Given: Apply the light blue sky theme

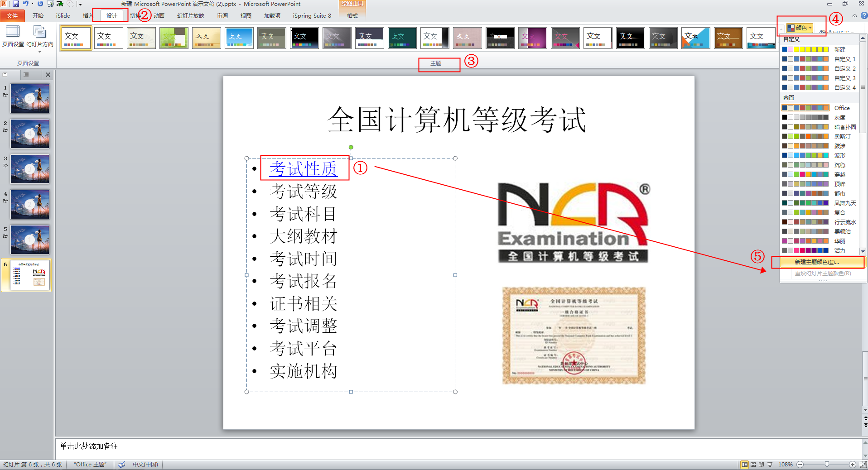Looking at the screenshot, I should tap(239, 38).
